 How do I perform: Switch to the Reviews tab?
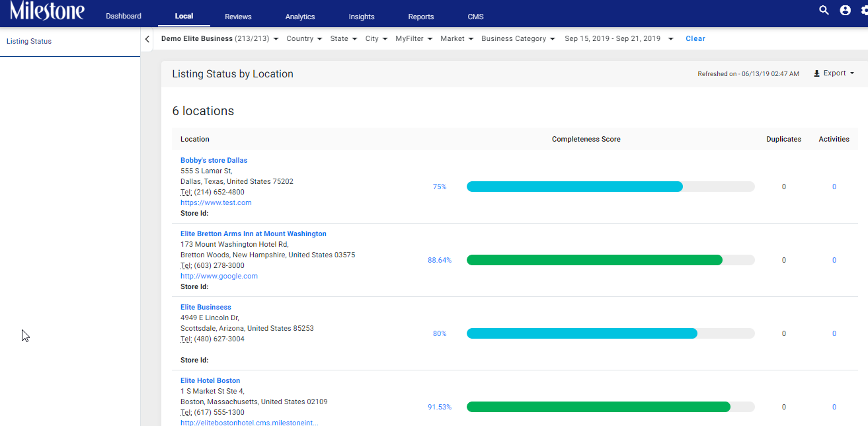click(x=238, y=17)
